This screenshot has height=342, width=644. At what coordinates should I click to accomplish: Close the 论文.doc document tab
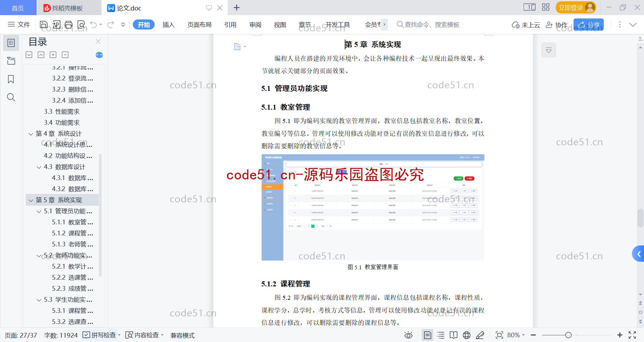pyautogui.click(x=220, y=8)
